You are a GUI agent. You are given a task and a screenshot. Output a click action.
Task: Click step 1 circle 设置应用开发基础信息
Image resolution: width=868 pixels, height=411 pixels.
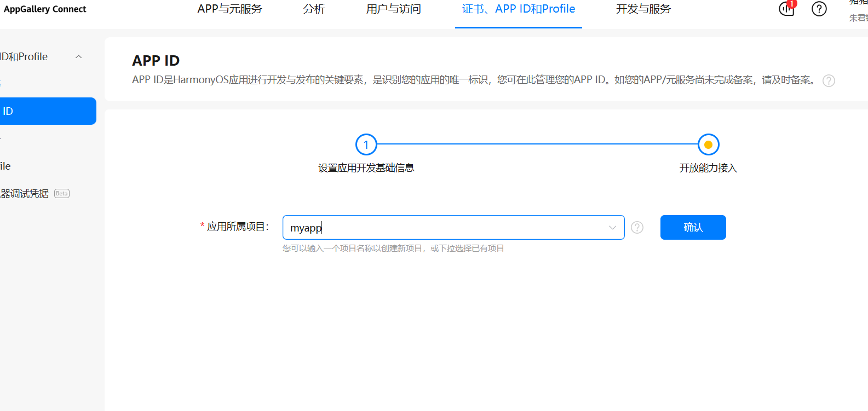(x=366, y=144)
